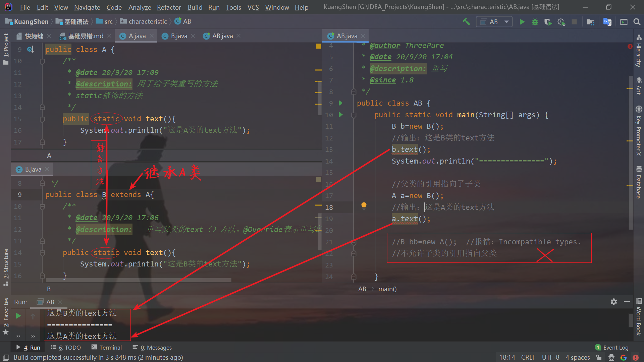Click the inspector hat icon in status bar

pos(611,357)
